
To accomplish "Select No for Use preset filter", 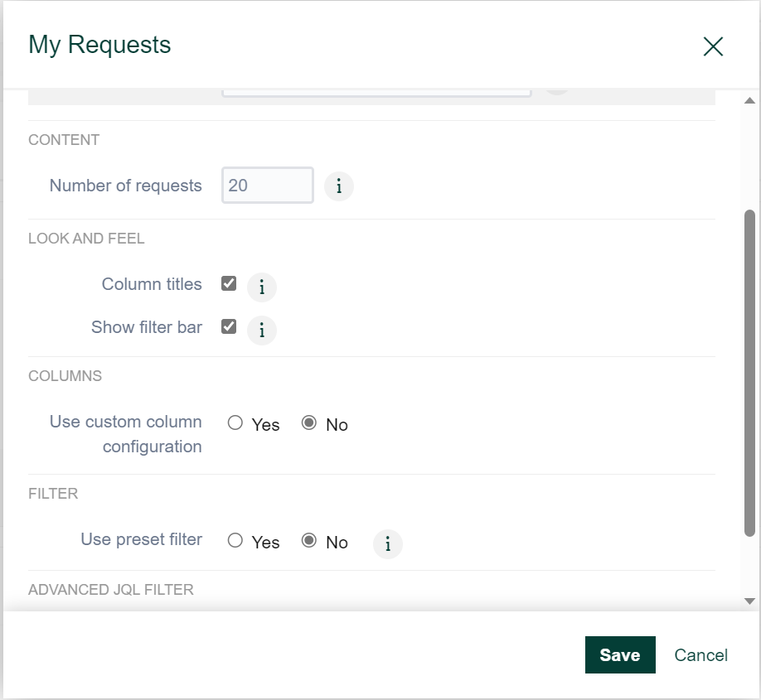I will (308, 542).
